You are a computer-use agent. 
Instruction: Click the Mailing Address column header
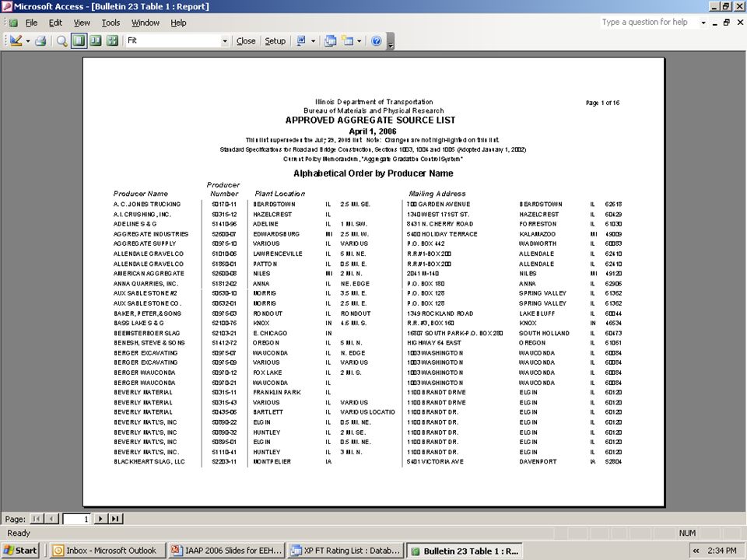[437, 194]
